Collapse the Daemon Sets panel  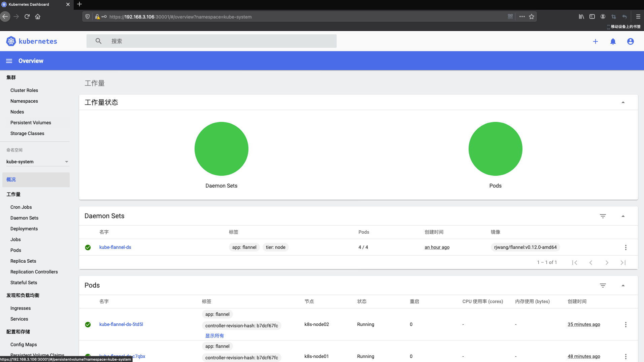tap(623, 216)
